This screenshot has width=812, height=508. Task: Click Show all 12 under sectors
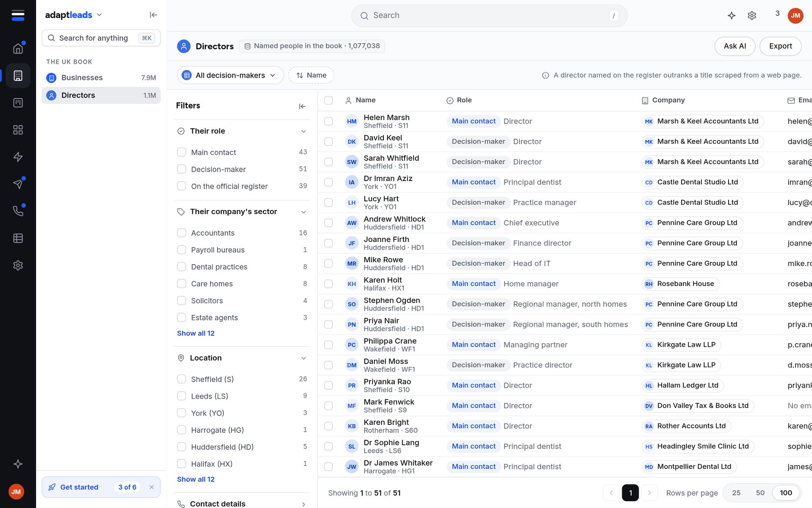click(x=196, y=333)
